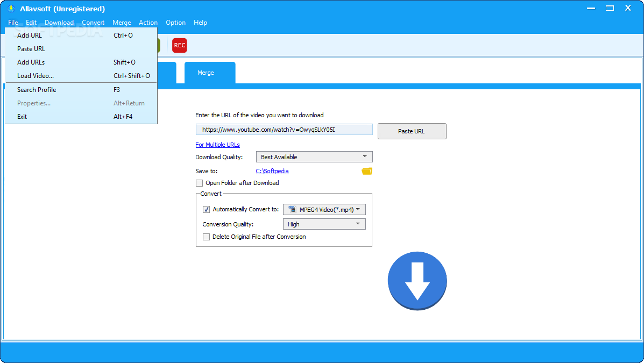Check Delete Original File after Conversion
This screenshot has height=363, width=644.
[206, 237]
